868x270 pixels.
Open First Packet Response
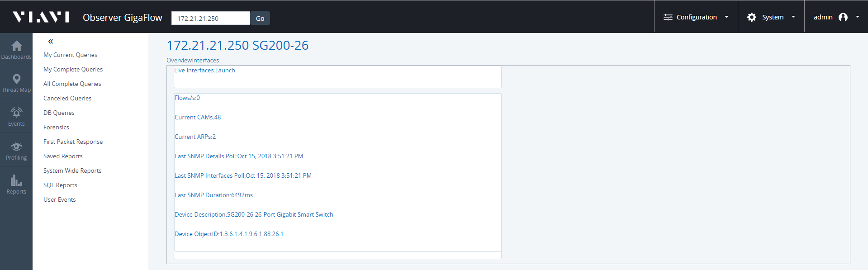point(73,142)
